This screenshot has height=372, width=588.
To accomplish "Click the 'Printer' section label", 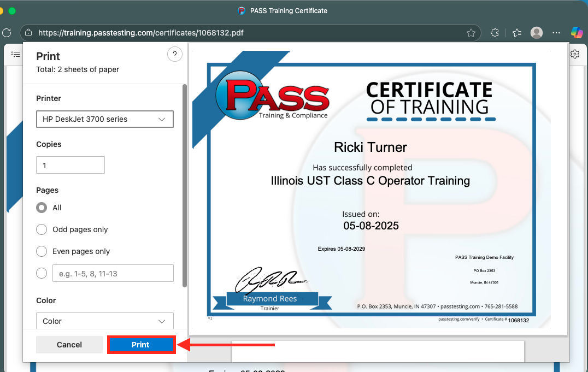I will point(49,98).
